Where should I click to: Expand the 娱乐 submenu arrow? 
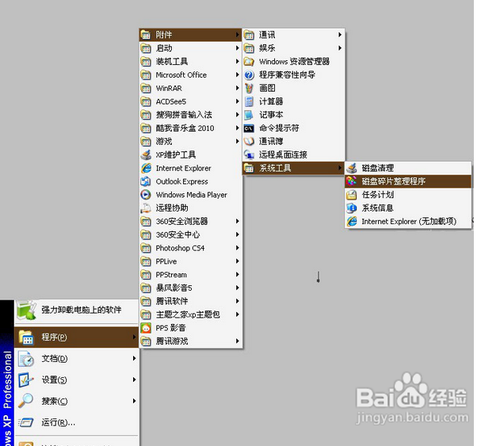(x=340, y=48)
